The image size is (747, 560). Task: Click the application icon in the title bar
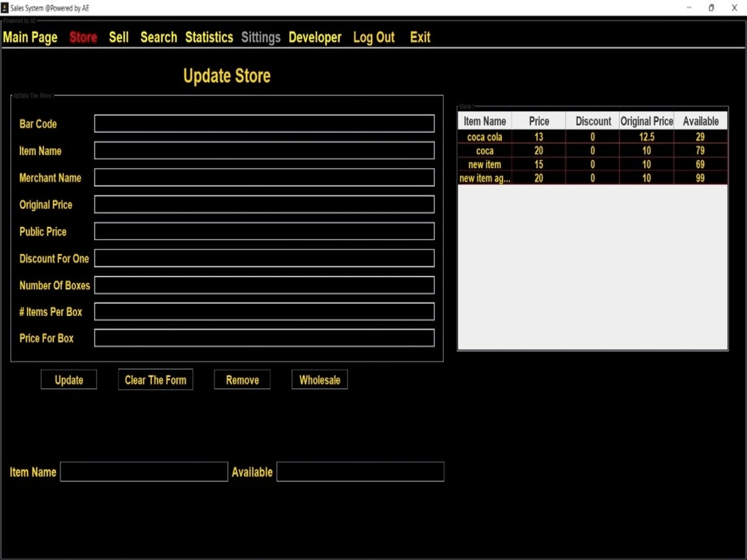tap(7, 7)
